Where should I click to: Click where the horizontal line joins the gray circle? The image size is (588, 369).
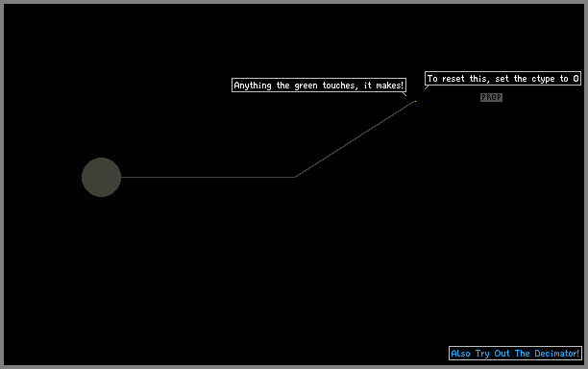click(x=121, y=177)
